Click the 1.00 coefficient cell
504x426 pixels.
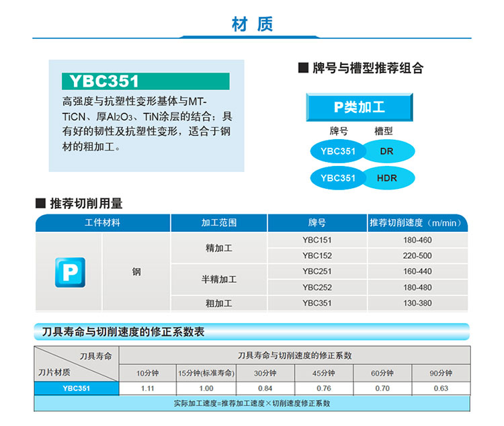tap(206, 388)
